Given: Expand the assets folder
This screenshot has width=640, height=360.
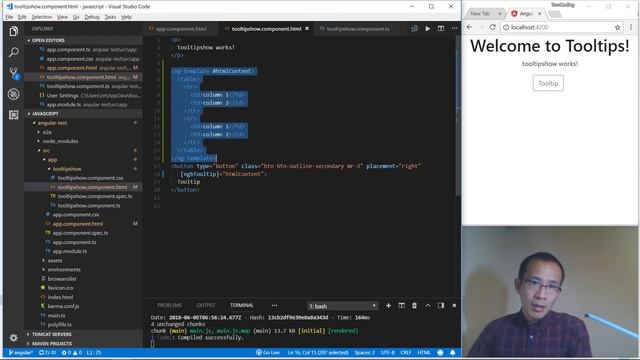Looking at the screenshot, I should point(55,260).
